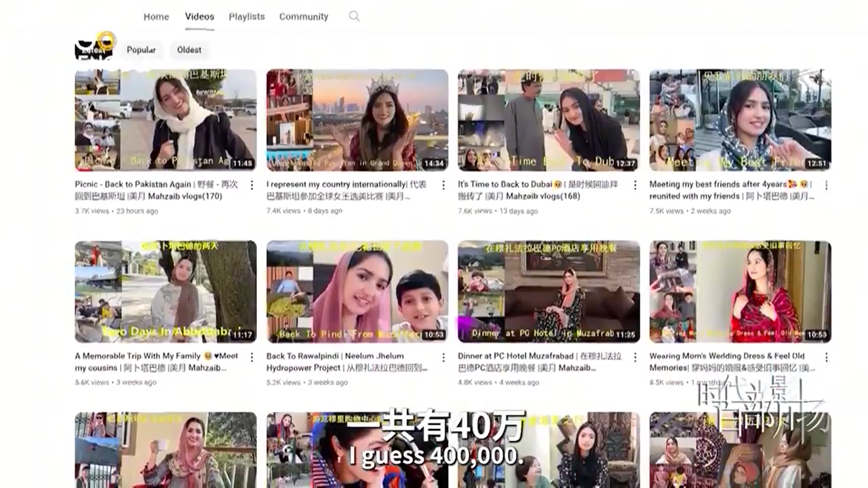The height and width of the screenshot is (488, 868).
Task: Play the red wedding dress thumbnail video
Action: [x=740, y=291]
